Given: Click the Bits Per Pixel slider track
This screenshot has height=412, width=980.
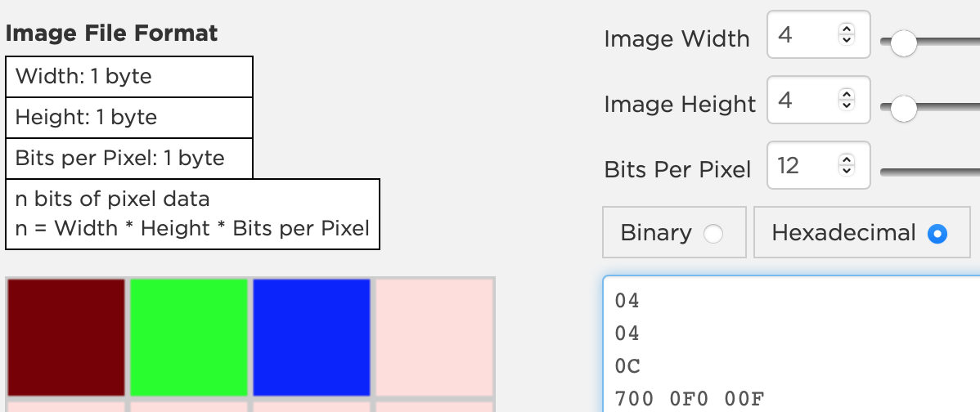Looking at the screenshot, I should coord(933,172).
